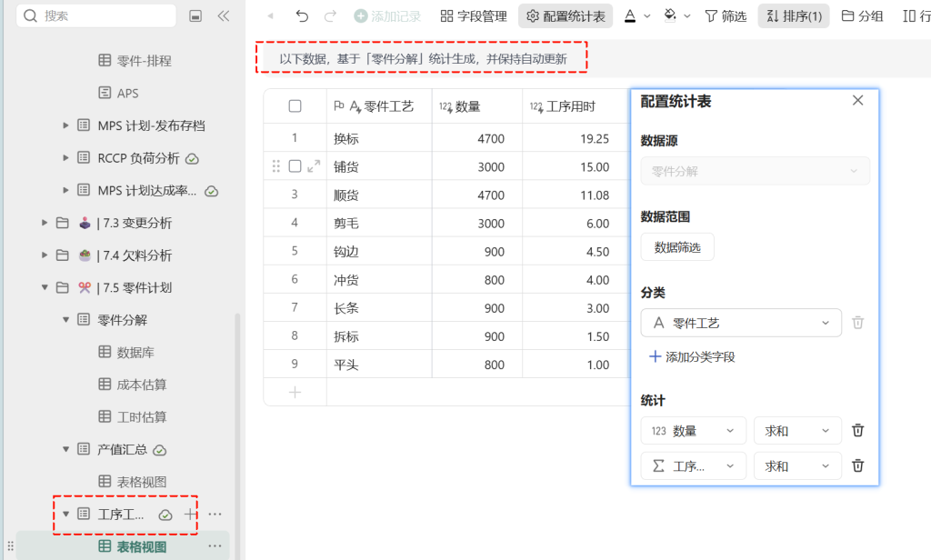
Task: Add new row with plus icon below table
Action: click(295, 392)
